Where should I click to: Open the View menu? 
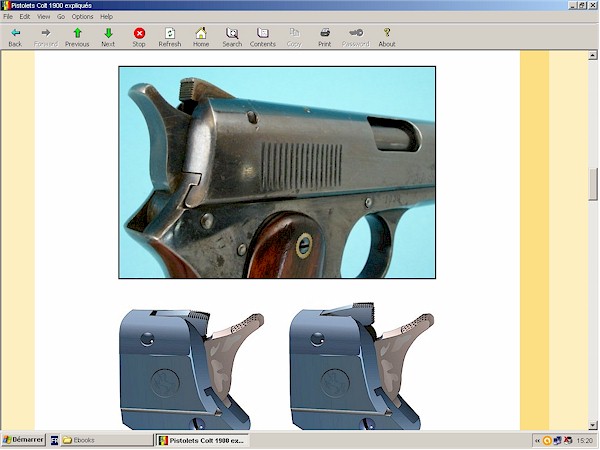[44, 16]
